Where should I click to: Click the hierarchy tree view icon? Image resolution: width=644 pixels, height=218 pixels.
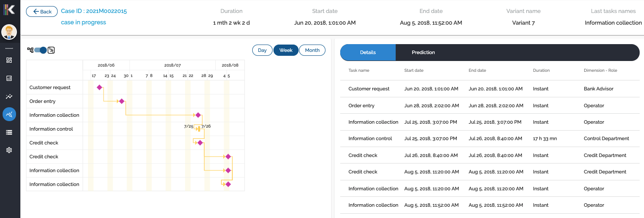click(x=30, y=50)
